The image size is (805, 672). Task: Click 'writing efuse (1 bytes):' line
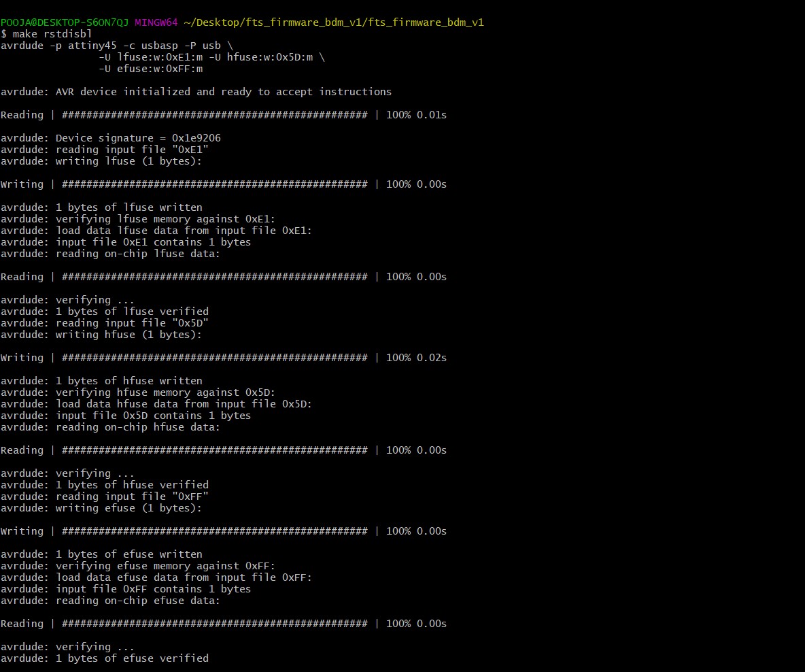pyautogui.click(x=101, y=508)
